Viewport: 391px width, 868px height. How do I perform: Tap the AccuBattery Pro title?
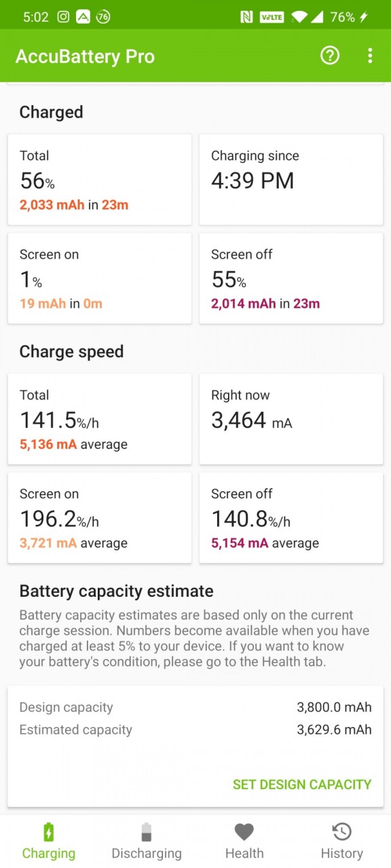pyautogui.click(x=85, y=56)
